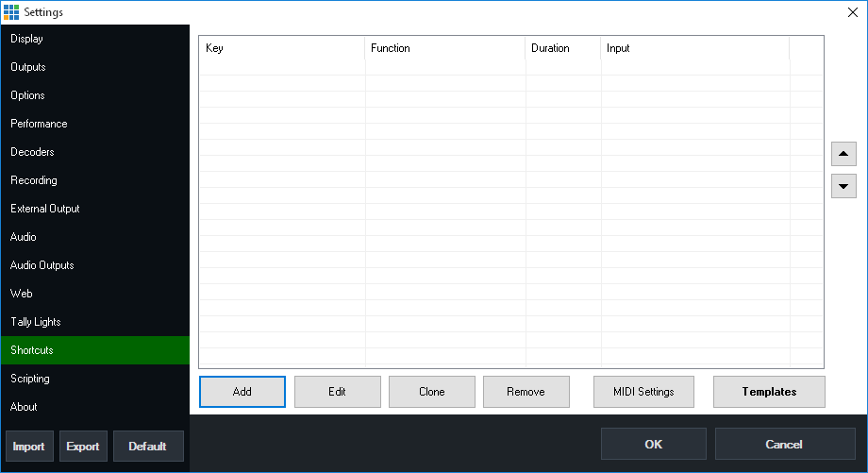Click the Key column header
868x473 pixels.
tap(281, 48)
